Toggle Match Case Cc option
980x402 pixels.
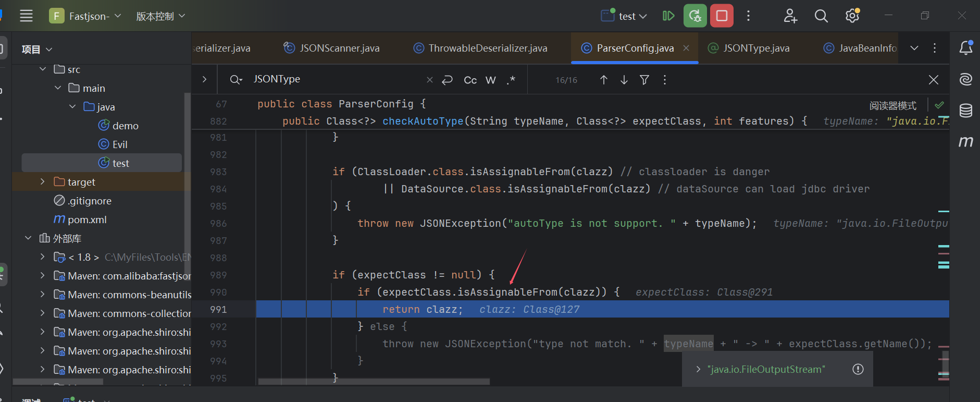pyautogui.click(x=470, y=79)
